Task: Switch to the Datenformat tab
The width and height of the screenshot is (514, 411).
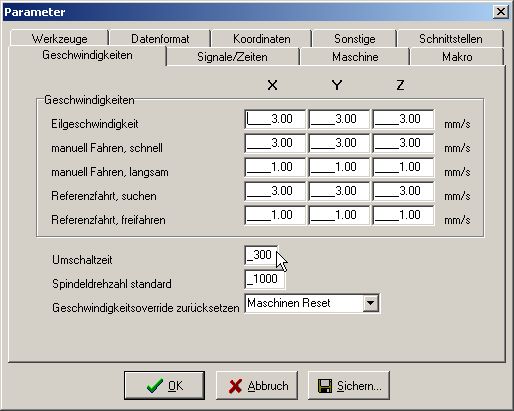Action: [160, 39]
